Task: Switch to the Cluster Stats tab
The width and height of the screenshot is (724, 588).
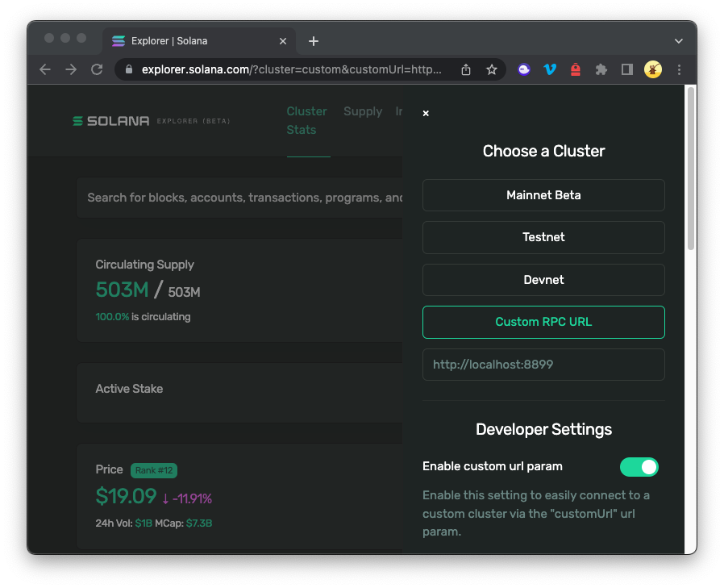Action: (x=306, y=120)
